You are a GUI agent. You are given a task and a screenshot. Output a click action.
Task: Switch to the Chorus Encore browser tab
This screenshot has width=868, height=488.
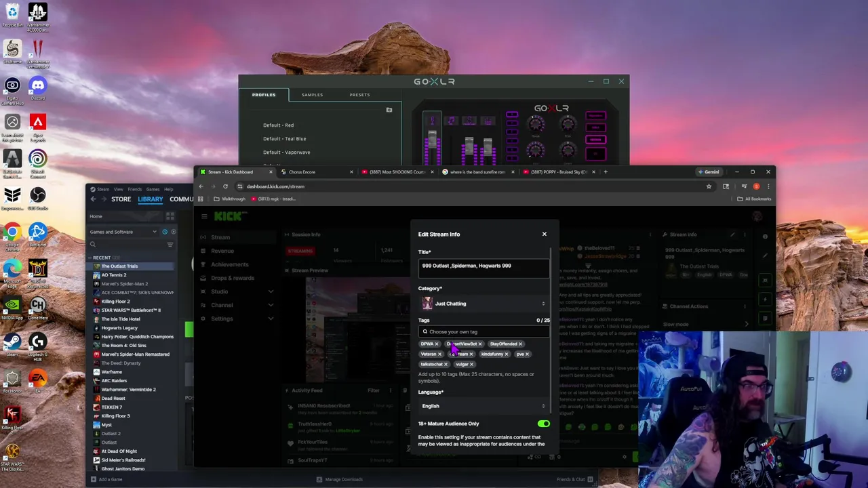pyautogui.click(x=317, y=172)
